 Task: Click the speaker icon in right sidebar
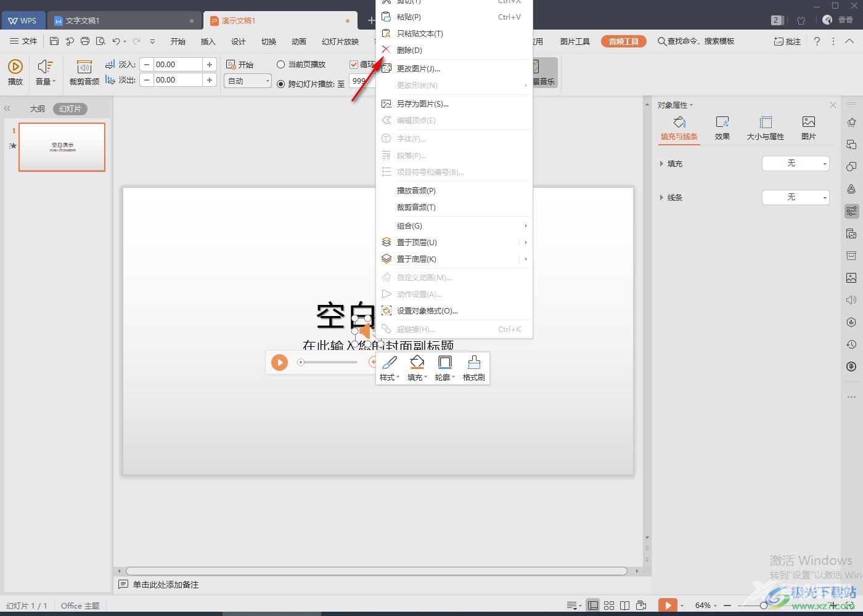[851, 300]
